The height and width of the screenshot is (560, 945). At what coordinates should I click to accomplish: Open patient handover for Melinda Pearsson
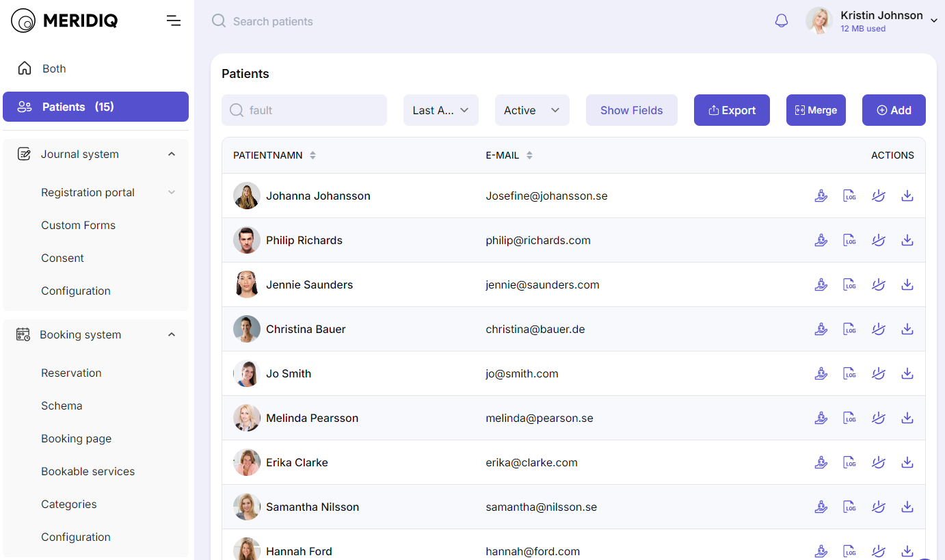point(821,418)
